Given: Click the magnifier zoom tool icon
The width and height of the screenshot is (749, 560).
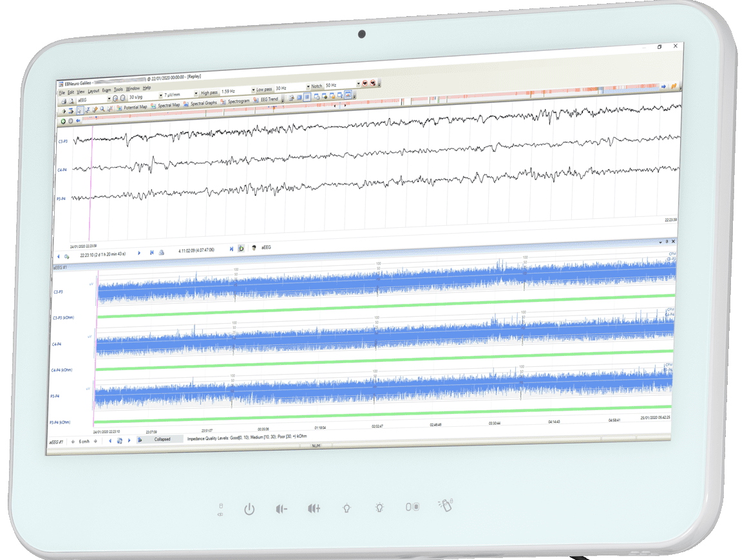Looking at the screenshot, I should 102,110.
